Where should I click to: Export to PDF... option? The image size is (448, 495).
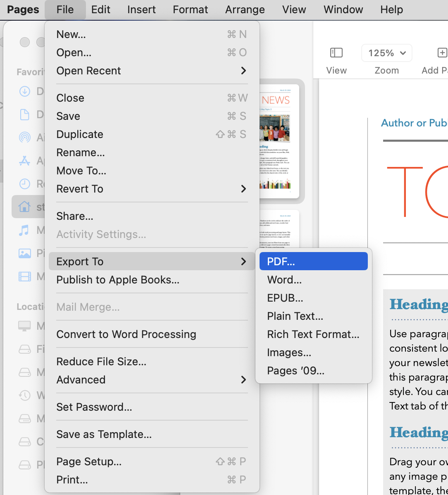tap(314, 262)
